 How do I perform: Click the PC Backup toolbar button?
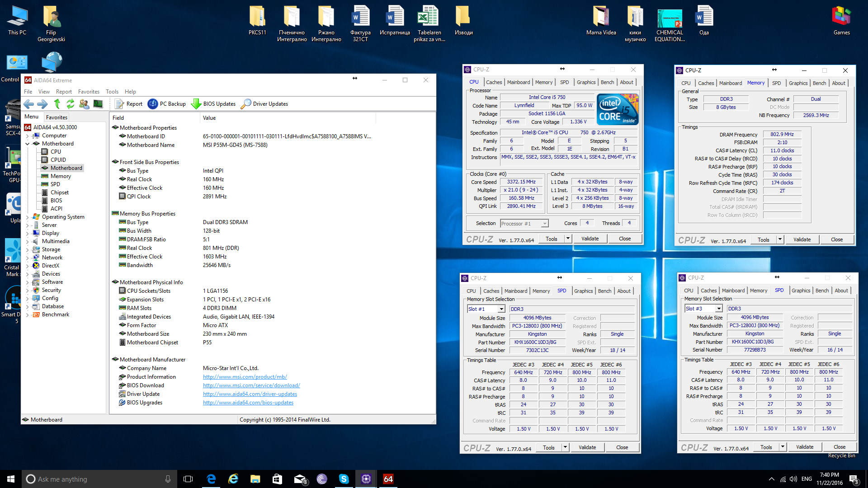(x=167, y=104)
